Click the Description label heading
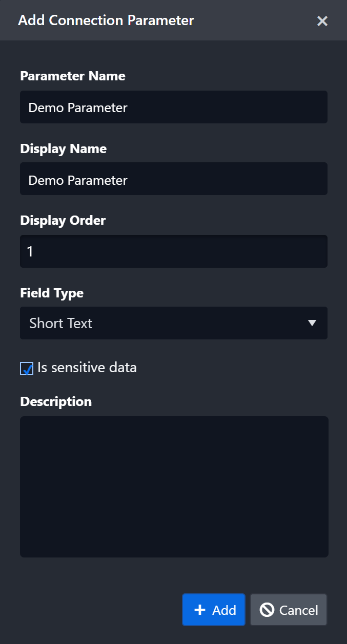347x644 pixels. pyautogui.click(x=55, y=401)
